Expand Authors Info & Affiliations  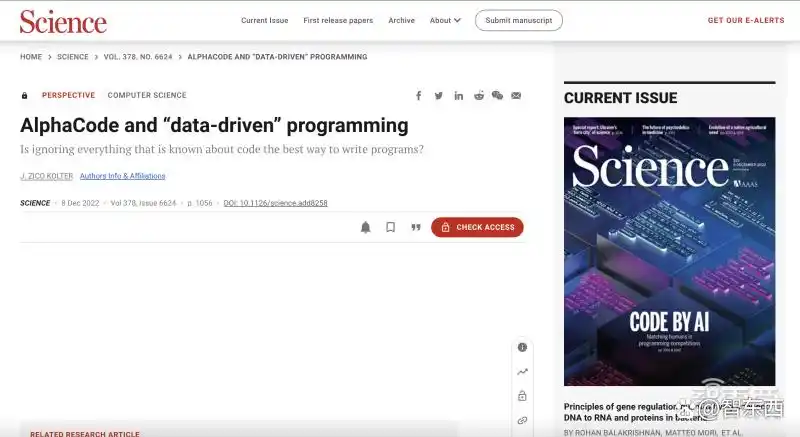coord(123,176)
